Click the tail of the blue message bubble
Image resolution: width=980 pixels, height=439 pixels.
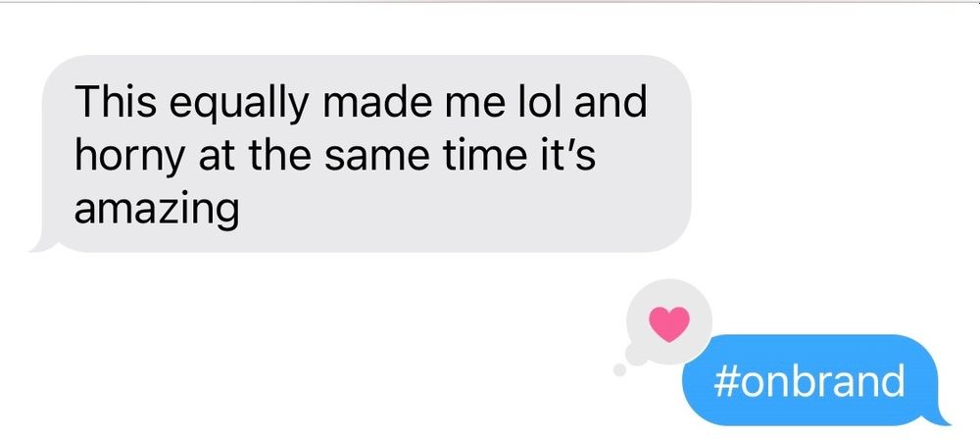tap(938, 415)
